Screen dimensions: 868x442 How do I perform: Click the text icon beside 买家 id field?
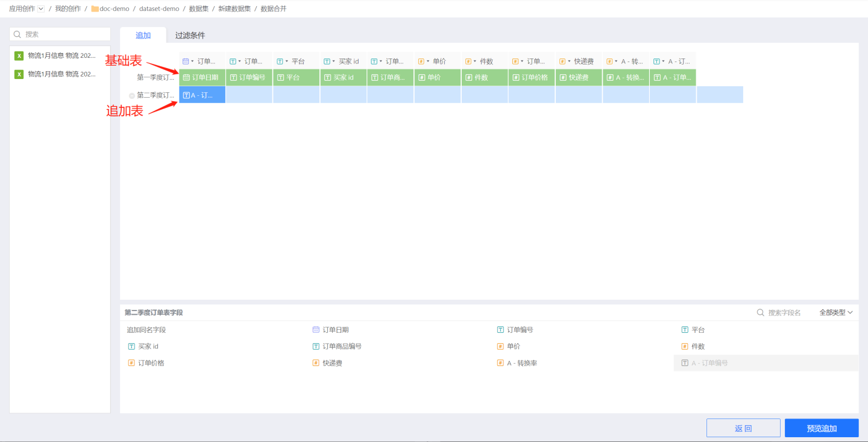pyautogui.click(x=131, y=347)
